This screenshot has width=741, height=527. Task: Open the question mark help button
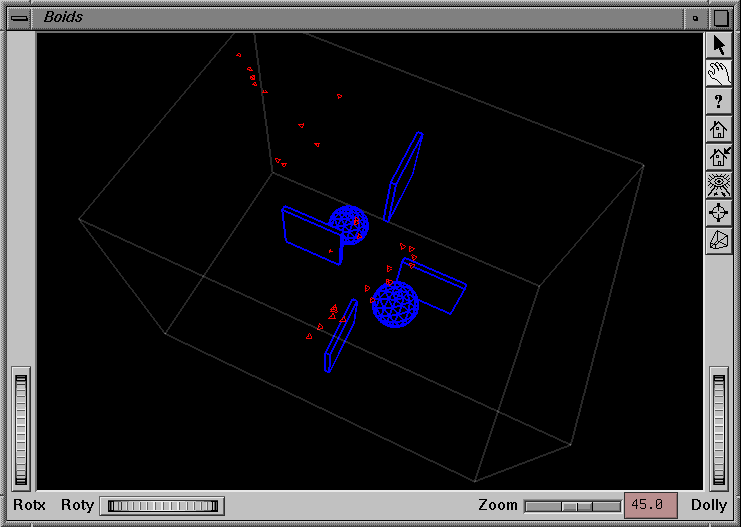[719, 101]
